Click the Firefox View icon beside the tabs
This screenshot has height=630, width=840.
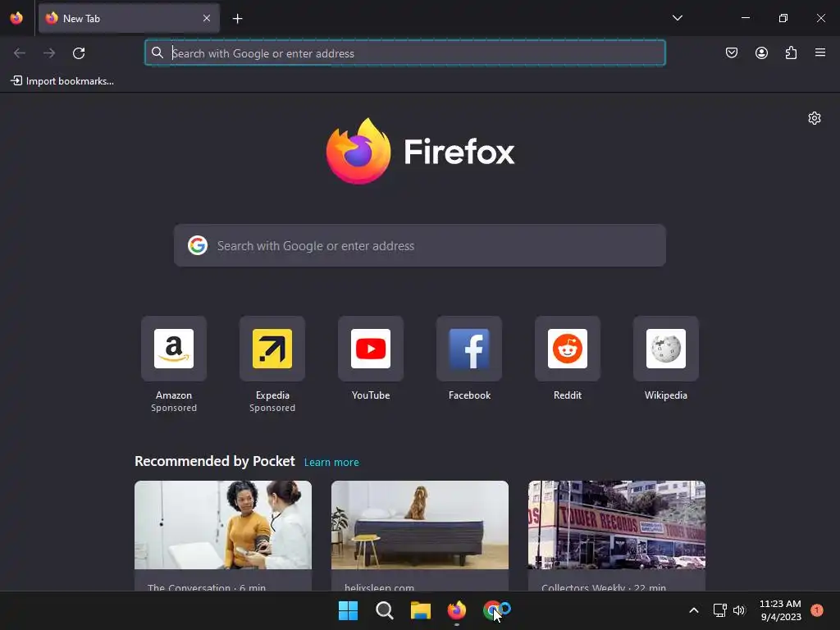point(16,18)
